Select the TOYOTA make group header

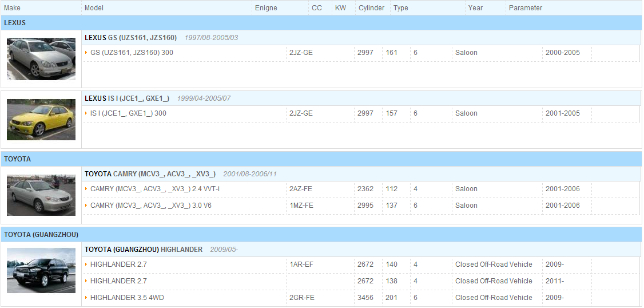(x=321, y=159)
